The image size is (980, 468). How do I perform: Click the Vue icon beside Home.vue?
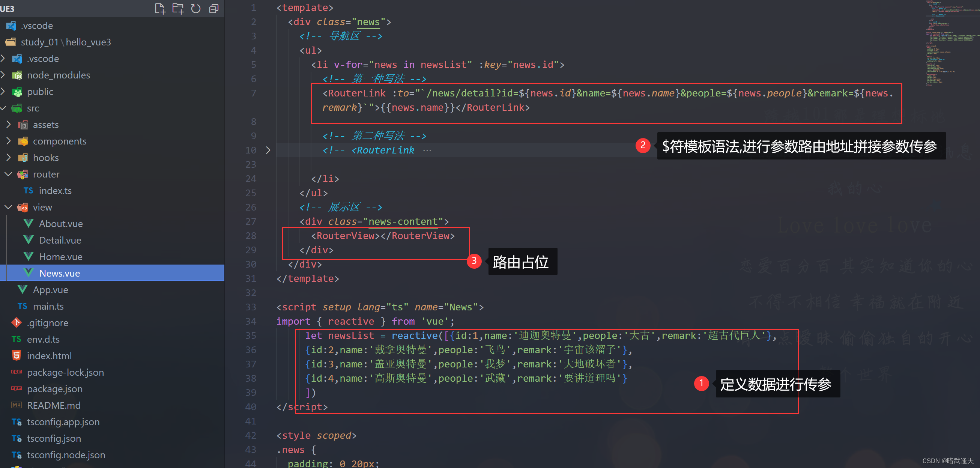(x=29, y=256)
